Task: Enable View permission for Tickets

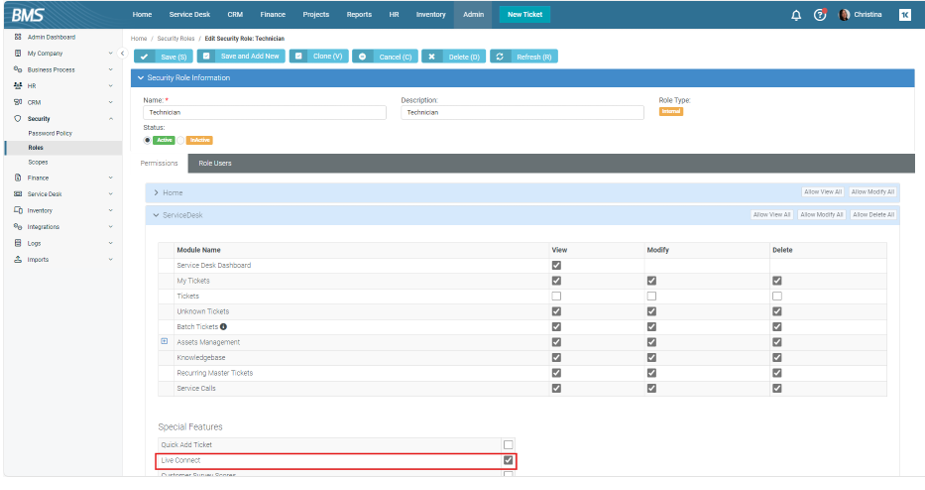Action: [x=556, y=296]
